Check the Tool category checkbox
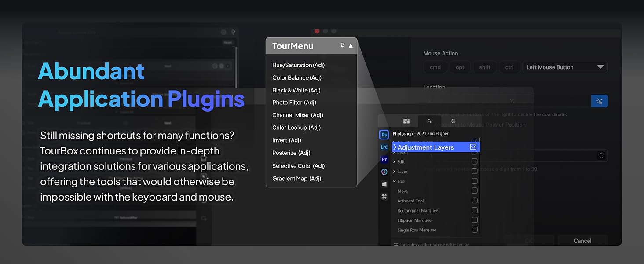 [474, 181]
